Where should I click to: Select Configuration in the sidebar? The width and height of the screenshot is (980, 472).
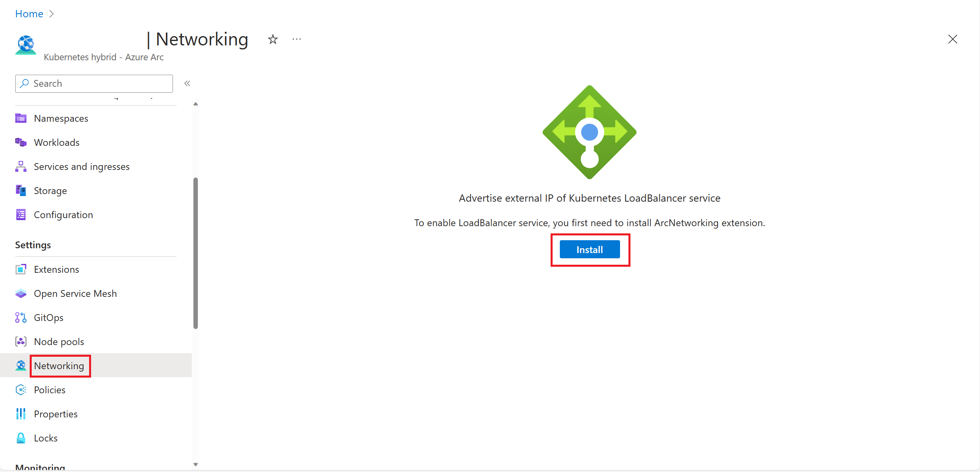point(63,215)
